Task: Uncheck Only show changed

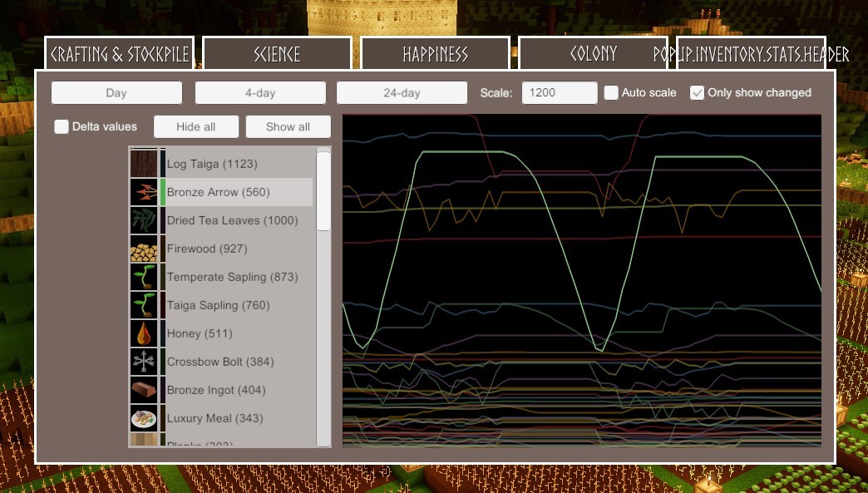Action: coord(697,92)
